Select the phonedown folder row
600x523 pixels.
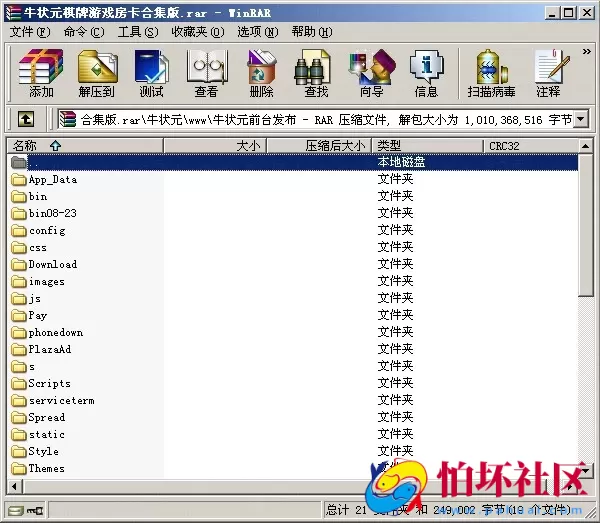tap(293, 332)
